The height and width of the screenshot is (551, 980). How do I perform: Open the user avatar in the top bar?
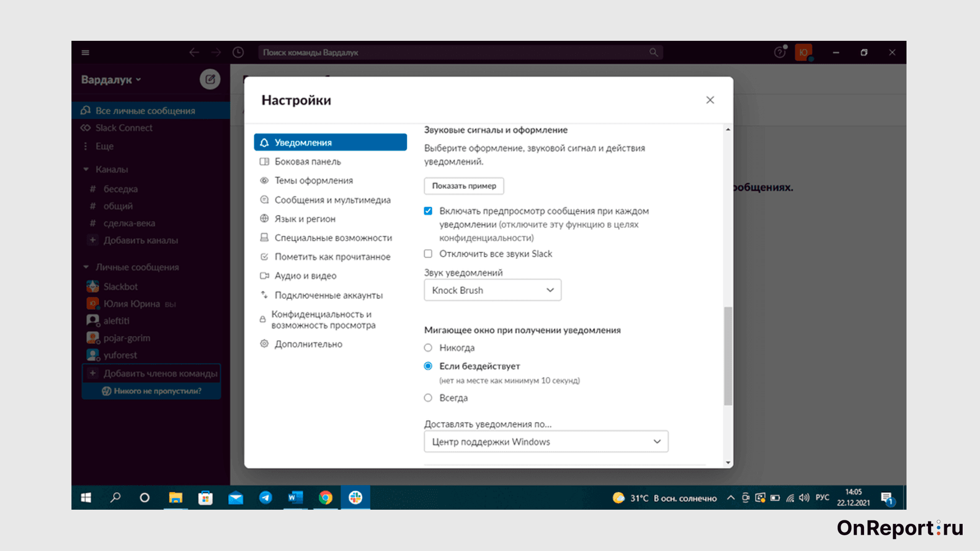pos(803,53)
